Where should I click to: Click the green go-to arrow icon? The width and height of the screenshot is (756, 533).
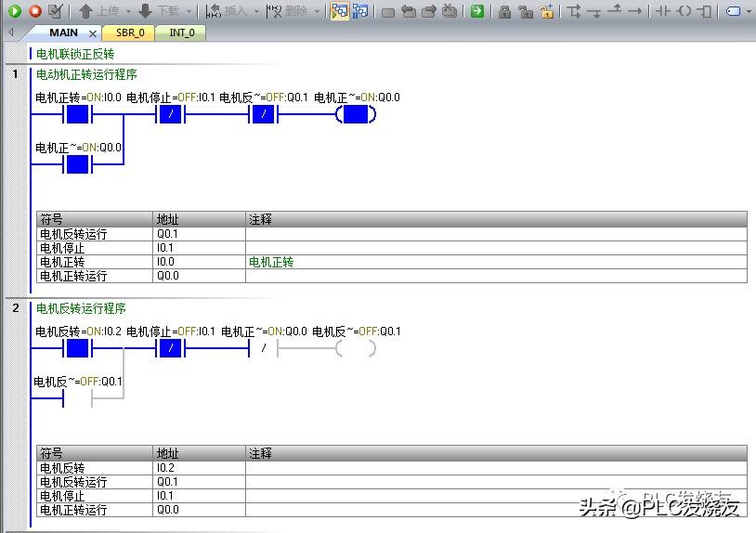click(476, 11)
